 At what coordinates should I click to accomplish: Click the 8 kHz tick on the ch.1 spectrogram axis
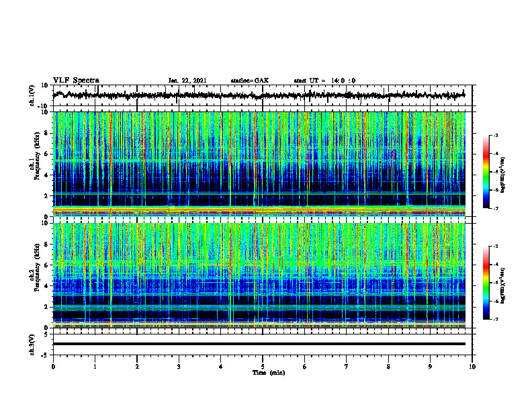tap(47, 133)
